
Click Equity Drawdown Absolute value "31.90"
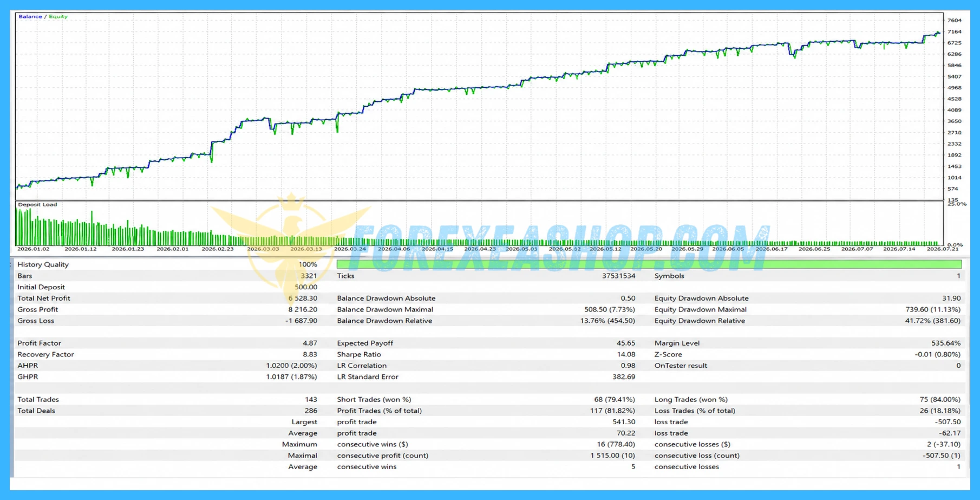pyautogui.click(x=951, y=298)
